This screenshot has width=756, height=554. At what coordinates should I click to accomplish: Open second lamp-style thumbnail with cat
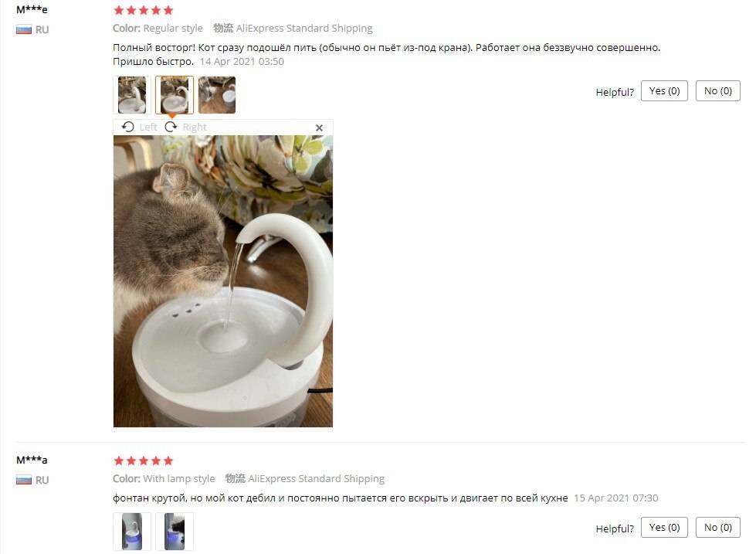pos(175,532)
